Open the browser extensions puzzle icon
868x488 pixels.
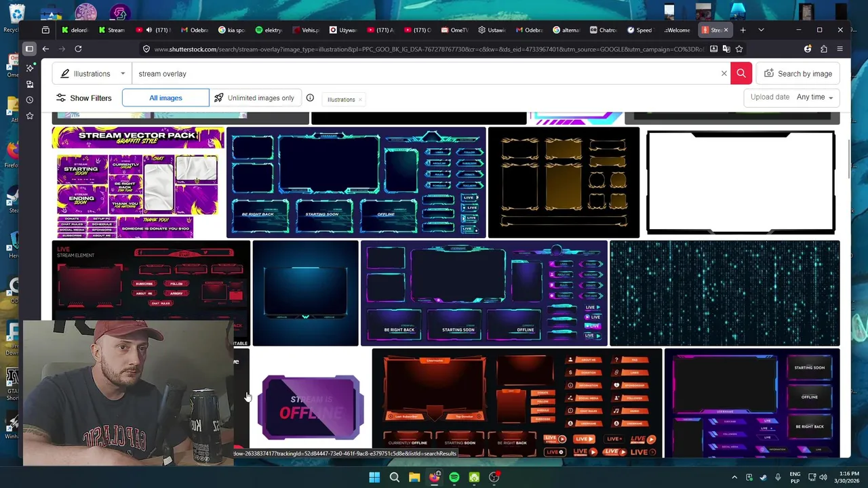coord(823,49)
